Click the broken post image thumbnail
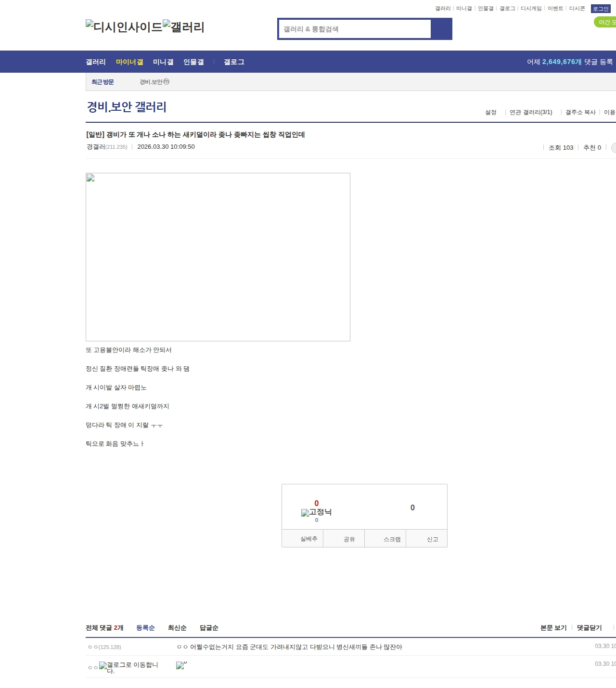616x688 pixels. (218, 257)
